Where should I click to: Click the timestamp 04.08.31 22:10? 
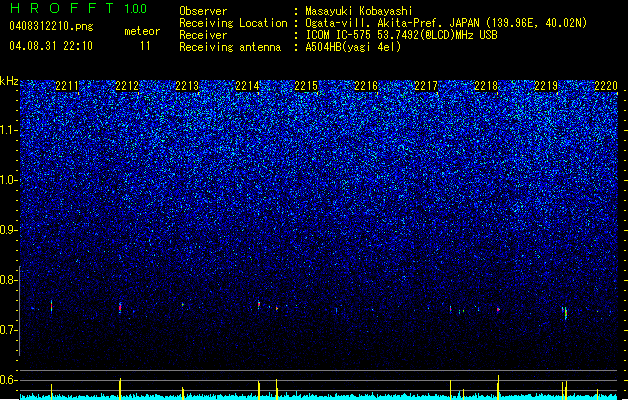[x=51, y=46]
